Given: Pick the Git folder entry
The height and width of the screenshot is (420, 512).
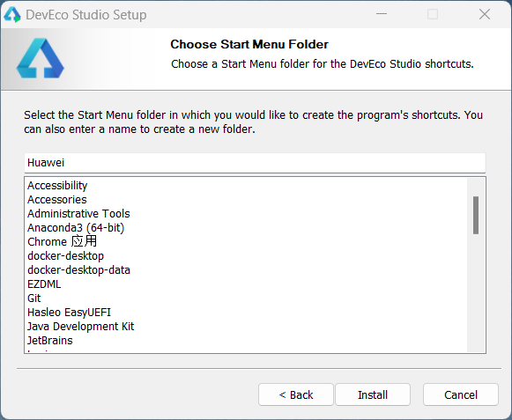Looking at the screenshot, I should point(34,298).
